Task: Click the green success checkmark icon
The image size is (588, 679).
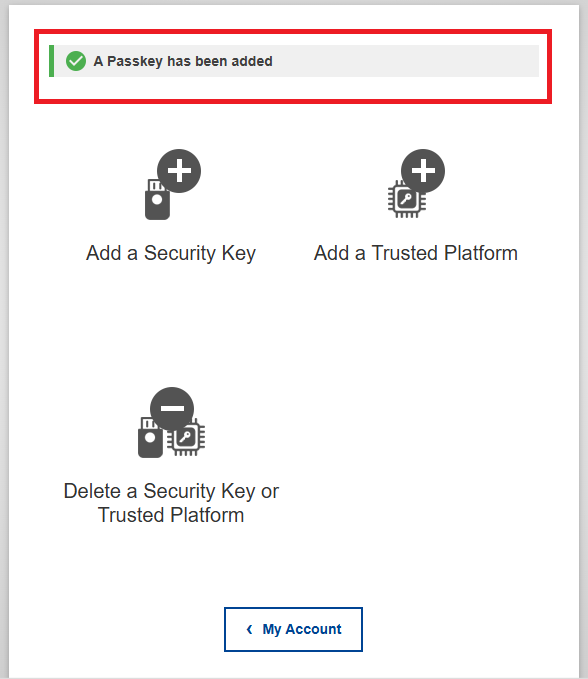Action: [76, 61]
